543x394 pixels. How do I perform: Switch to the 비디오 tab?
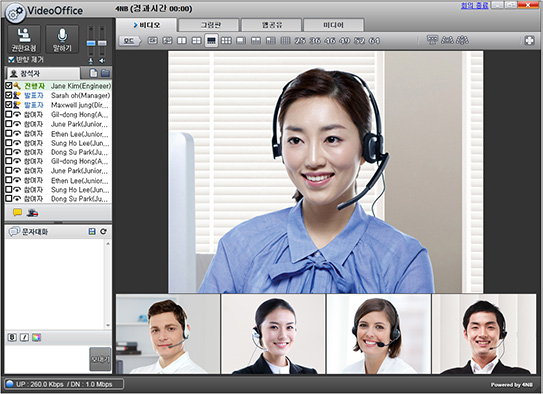pos(146,25)
